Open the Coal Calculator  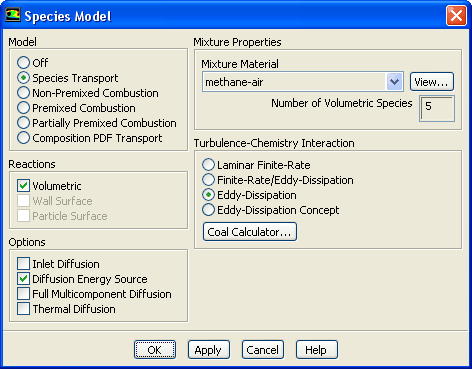[250, 232]
